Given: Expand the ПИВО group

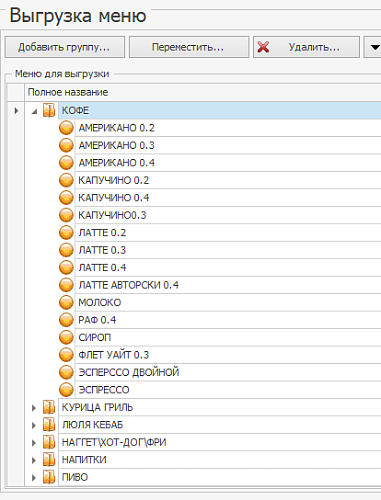Looking at the screenshot, I should coord(34,477).
